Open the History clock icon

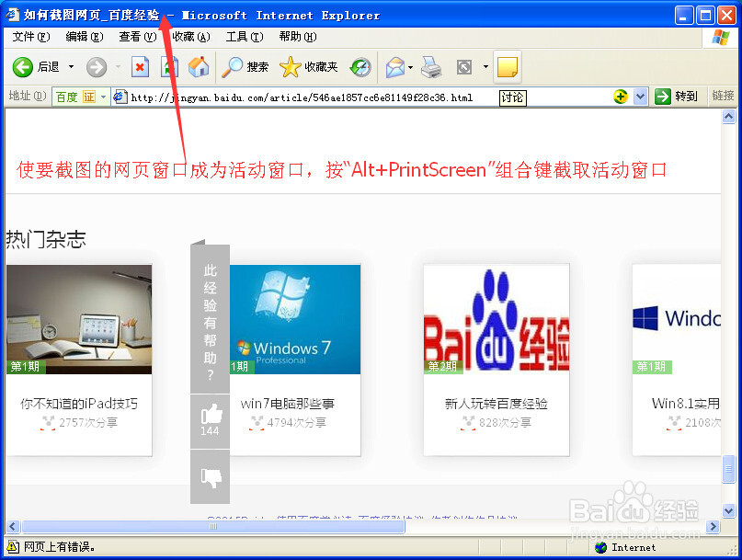(360, 67)
